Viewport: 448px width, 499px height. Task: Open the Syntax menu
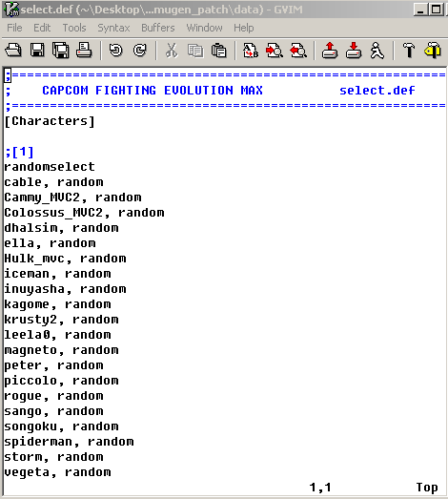[x=113, y=28]
